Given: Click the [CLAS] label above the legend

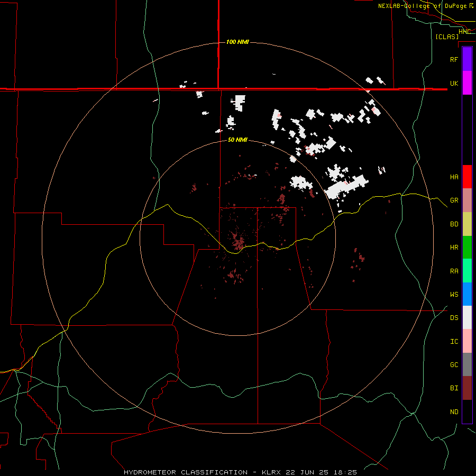Looking at the screenshot, I should click(x=447, y=36).
